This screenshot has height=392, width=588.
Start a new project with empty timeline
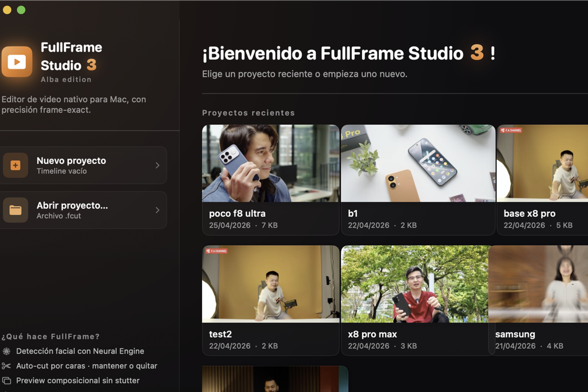(x=71, y=165)
